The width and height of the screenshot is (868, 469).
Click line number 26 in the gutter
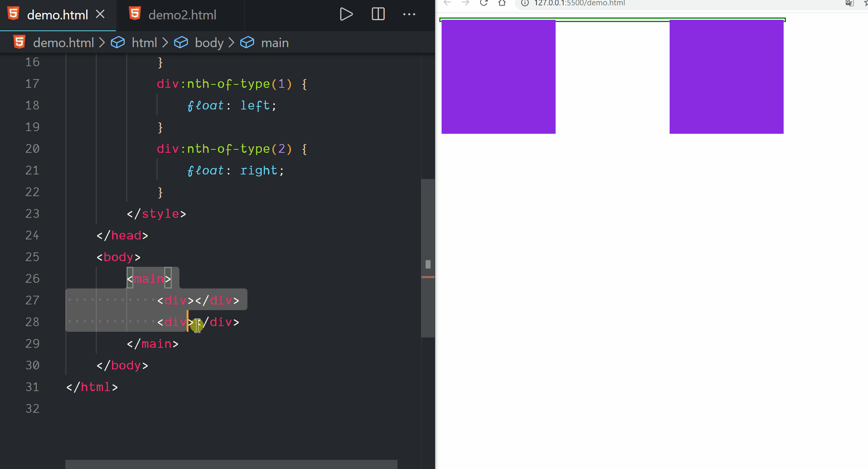pos(32,279)
